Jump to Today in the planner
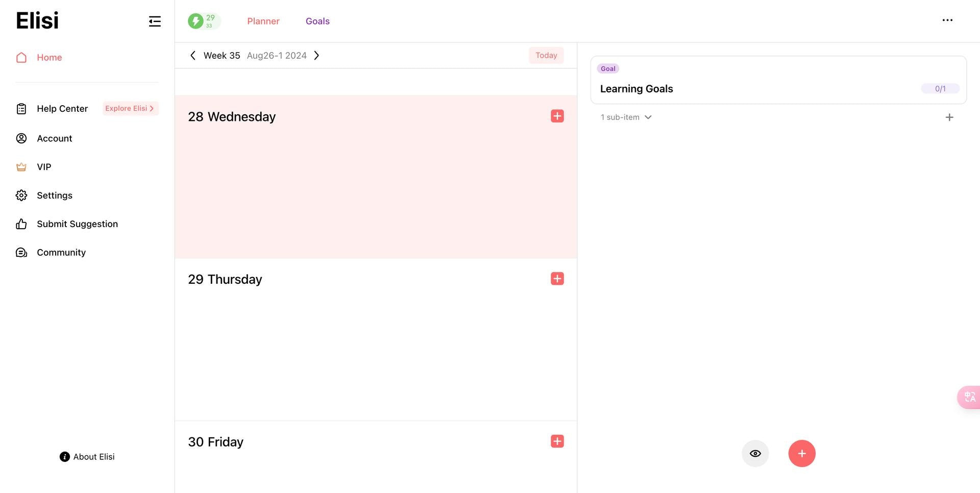This screenshot has width=980, height=493. pos(546,55)
